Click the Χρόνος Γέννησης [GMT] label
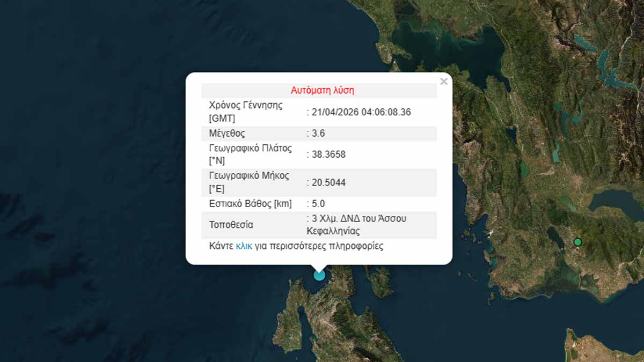644x362 pixels. 246,111
